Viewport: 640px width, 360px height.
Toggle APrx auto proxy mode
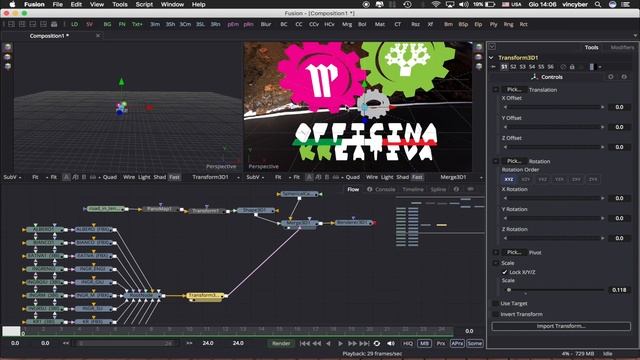(457, 343)
